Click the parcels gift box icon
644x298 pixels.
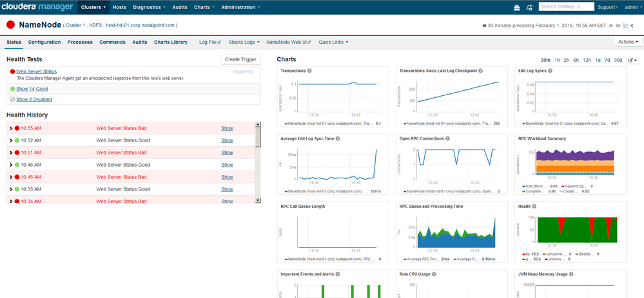click(x=516, y=8)
